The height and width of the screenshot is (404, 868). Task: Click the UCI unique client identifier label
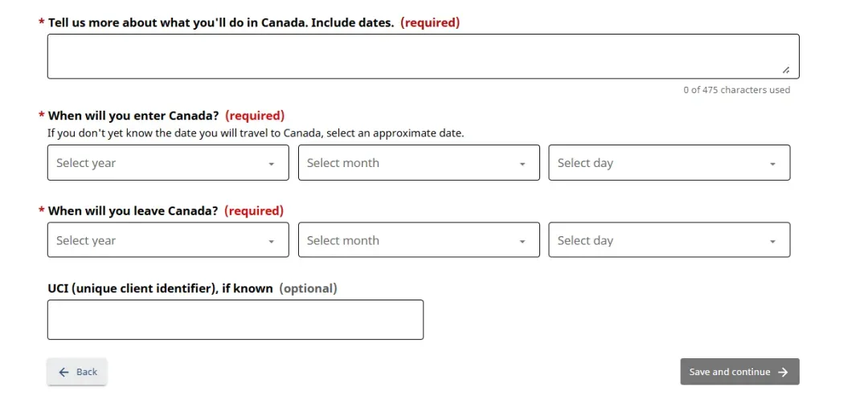160,288
